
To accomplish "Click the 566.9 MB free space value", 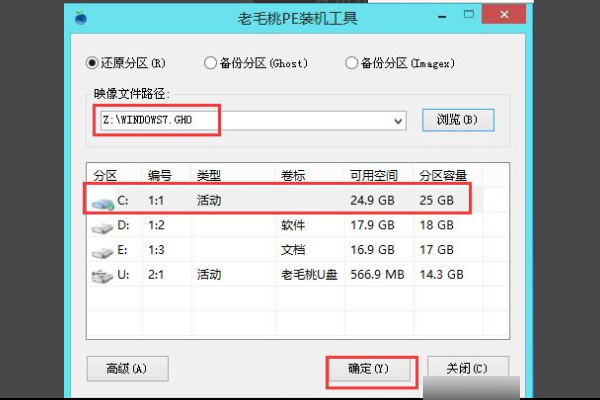I will click(377, 274).
